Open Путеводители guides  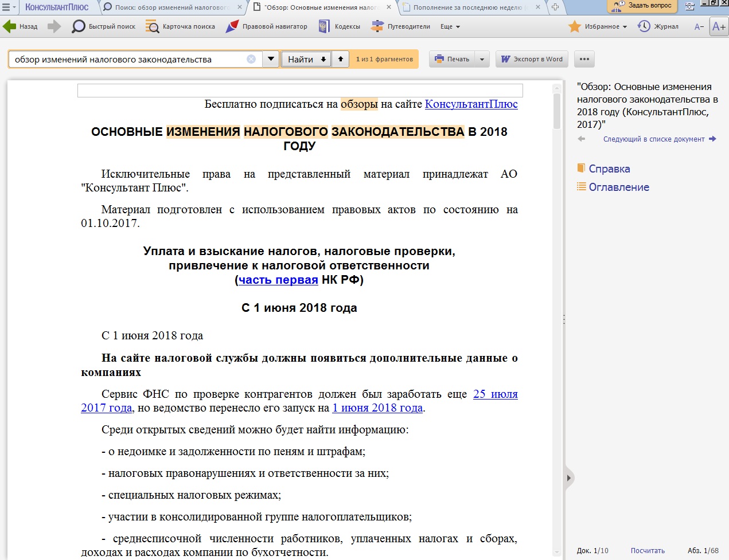[400, 26]
